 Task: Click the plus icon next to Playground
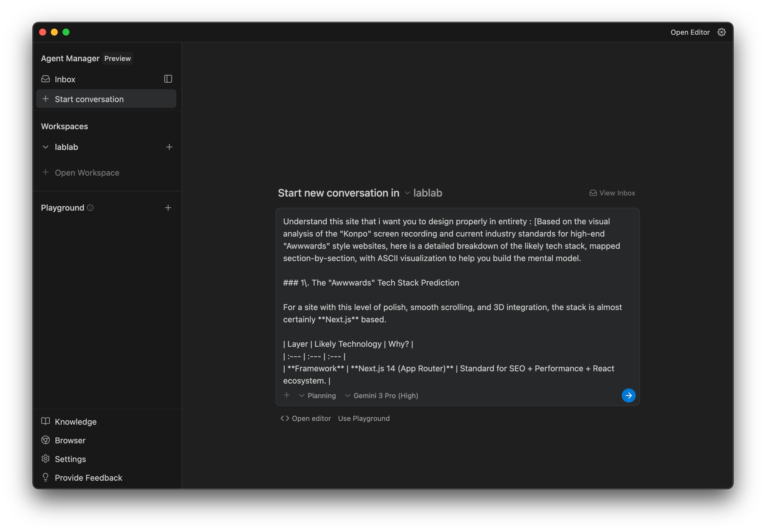pos(168,208)
